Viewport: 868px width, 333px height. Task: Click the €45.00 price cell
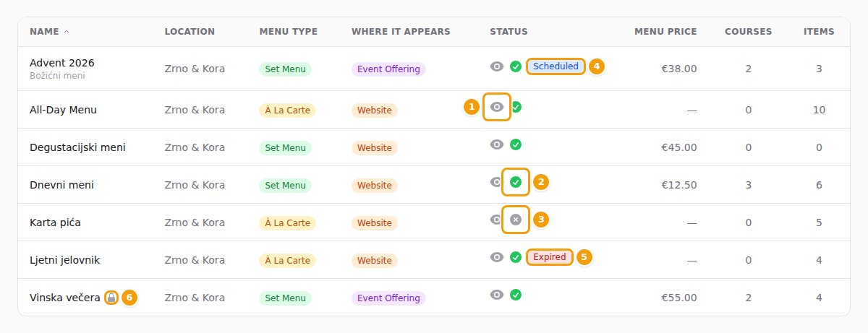click(x=679, y=148)
